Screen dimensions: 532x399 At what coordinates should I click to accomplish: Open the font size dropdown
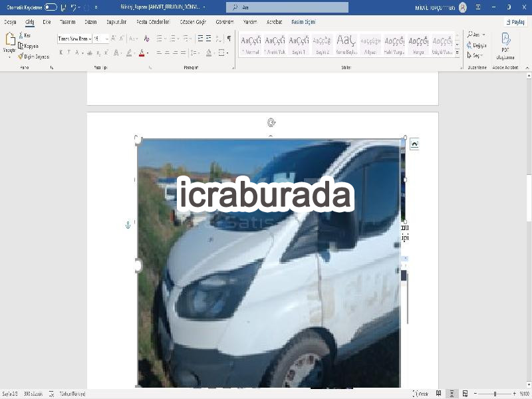click(107, 39)
